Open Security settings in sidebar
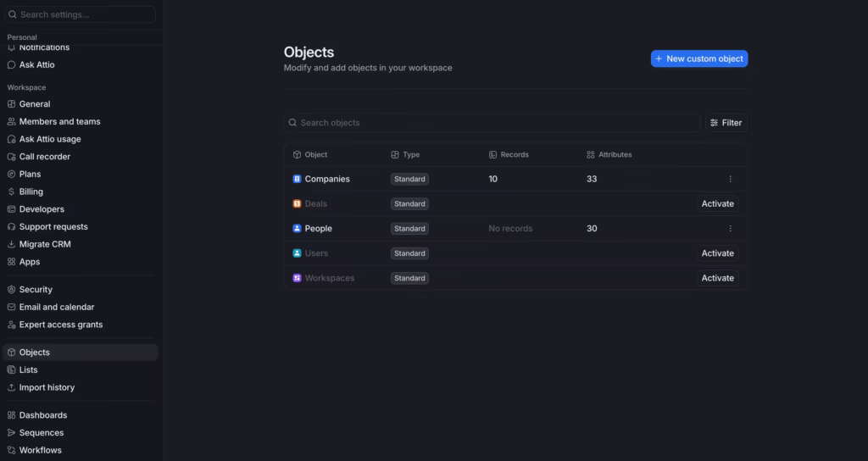 click(36, 290)
